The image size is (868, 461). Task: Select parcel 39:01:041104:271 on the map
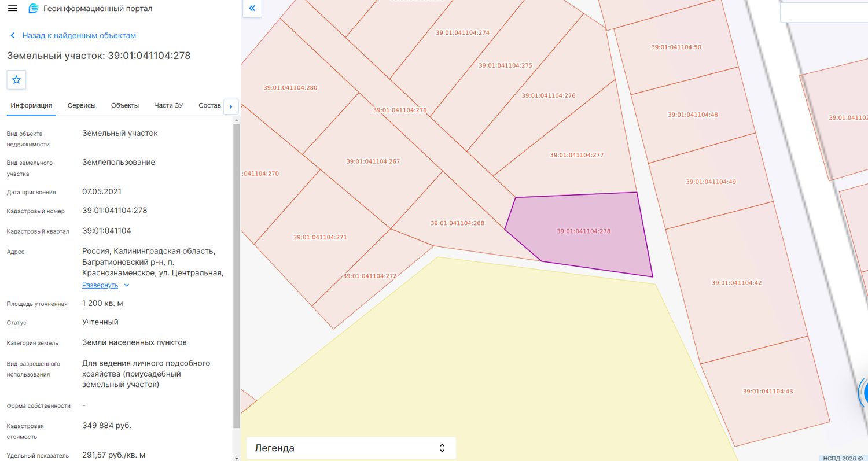point(320,238)
